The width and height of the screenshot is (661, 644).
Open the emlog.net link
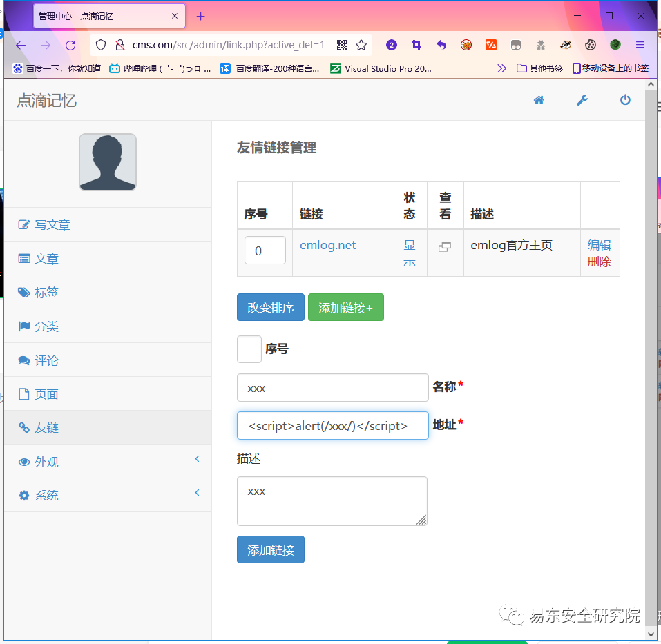click(327, 245)
